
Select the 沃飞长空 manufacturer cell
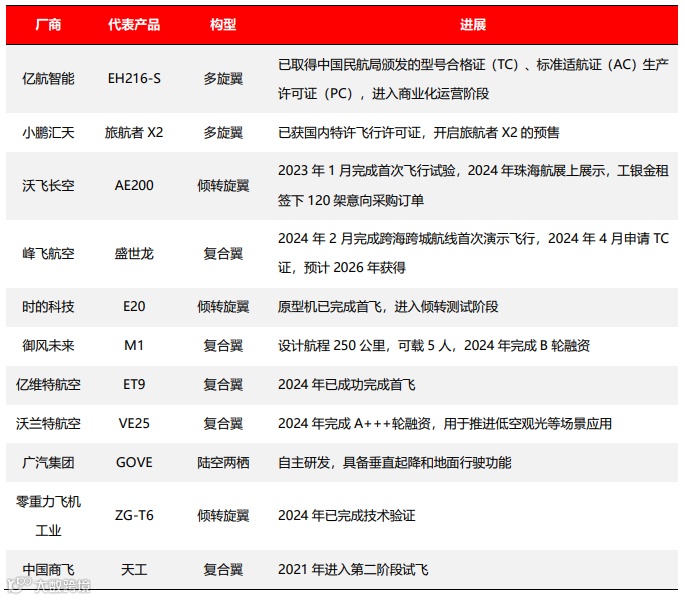48,186
